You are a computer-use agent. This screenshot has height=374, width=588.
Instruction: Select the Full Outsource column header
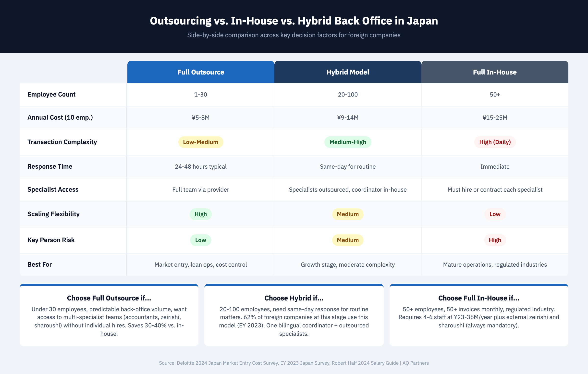tap(200, 72)
